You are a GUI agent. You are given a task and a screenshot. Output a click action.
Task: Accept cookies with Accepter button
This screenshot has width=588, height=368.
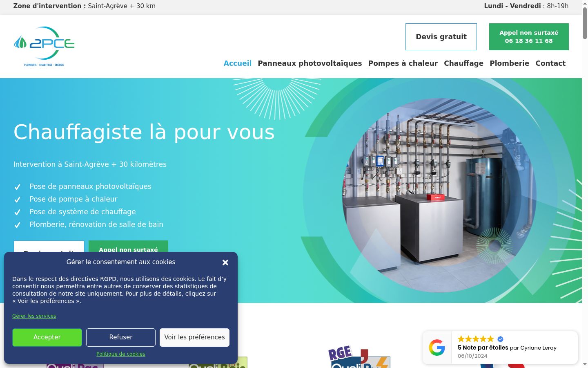pyautogui.click(x=47, y=337)
